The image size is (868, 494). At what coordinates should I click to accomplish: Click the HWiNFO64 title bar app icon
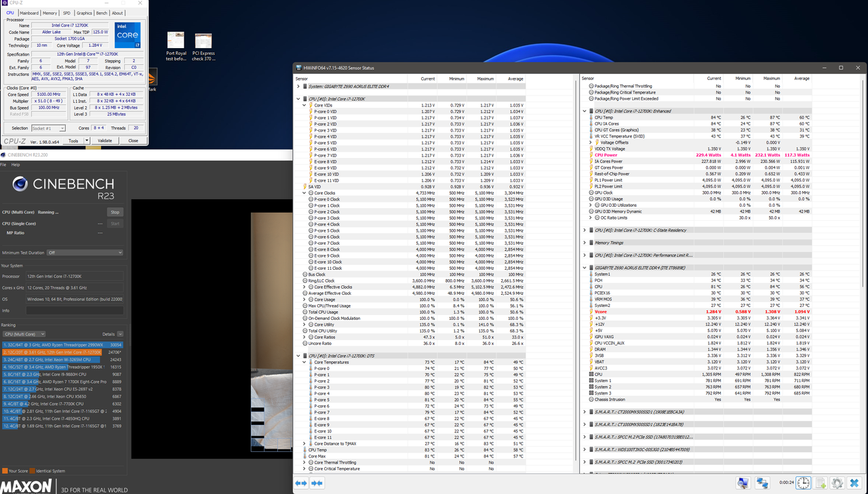298,68
